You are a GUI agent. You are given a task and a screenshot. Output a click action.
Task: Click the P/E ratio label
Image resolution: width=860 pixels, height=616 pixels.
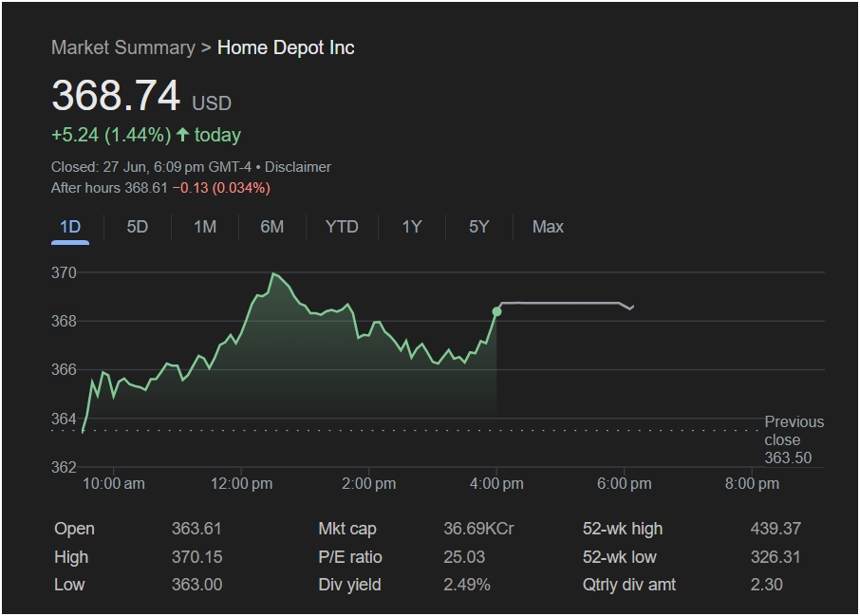pyautogui.click(x=350, y=557)
